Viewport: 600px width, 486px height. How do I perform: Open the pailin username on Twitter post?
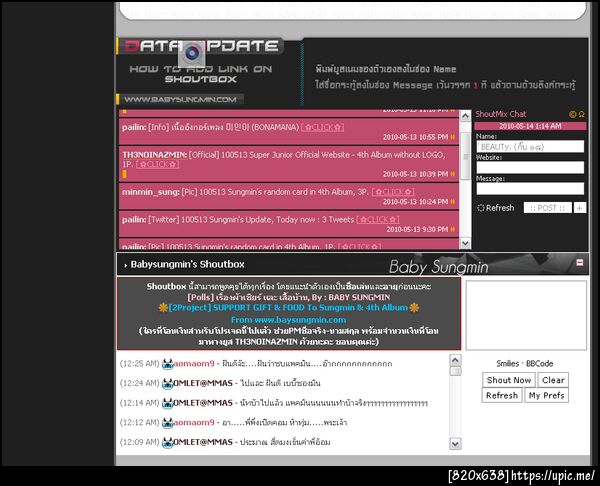tap(134, 220)
